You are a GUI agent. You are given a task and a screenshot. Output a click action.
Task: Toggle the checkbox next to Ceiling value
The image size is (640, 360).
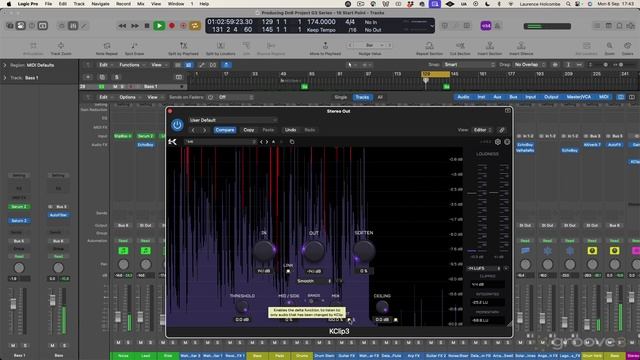[396, 320]
